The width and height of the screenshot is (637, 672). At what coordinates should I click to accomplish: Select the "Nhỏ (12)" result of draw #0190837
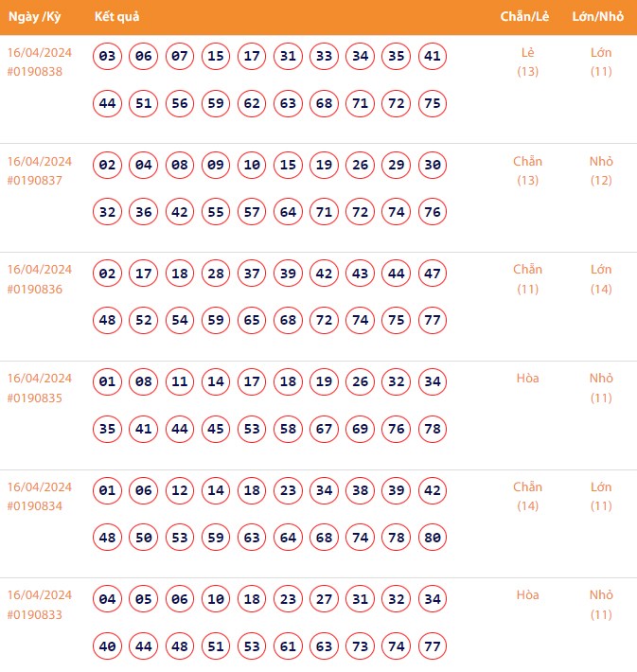(x=601, y=170)
